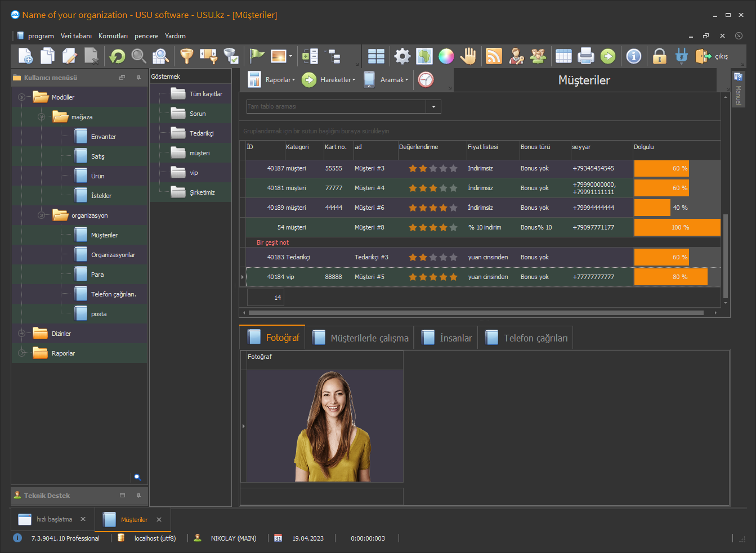Click the padlock lock icon
Viewport: 756px width, 553px height.
[660, 56]
